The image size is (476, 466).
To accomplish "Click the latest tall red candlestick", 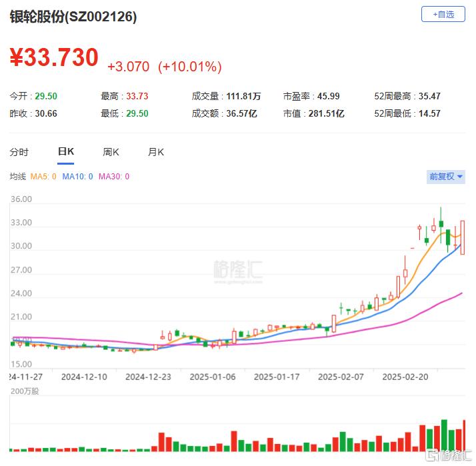I will point(463,237).
